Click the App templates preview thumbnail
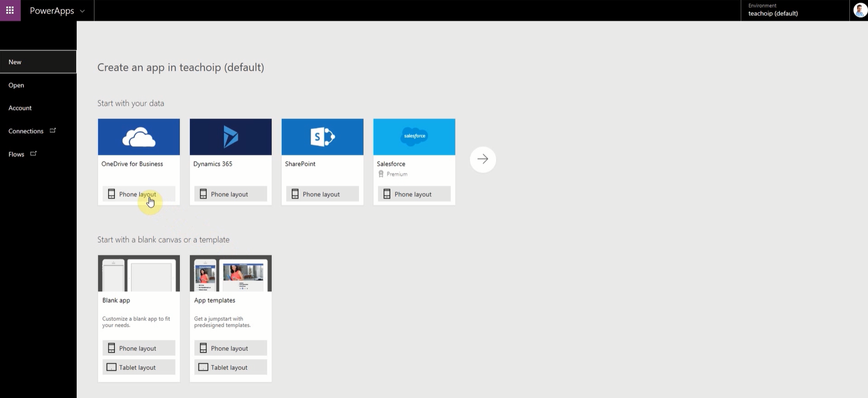The width and height of the screenshot is (868, 398). (x=231, y=273)
